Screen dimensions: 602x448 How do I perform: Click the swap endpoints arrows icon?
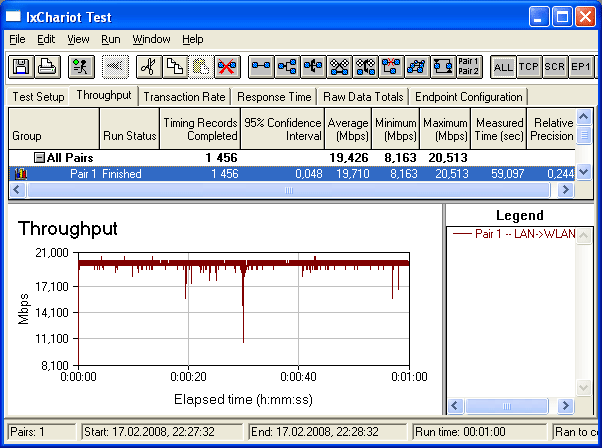point(443,67)
